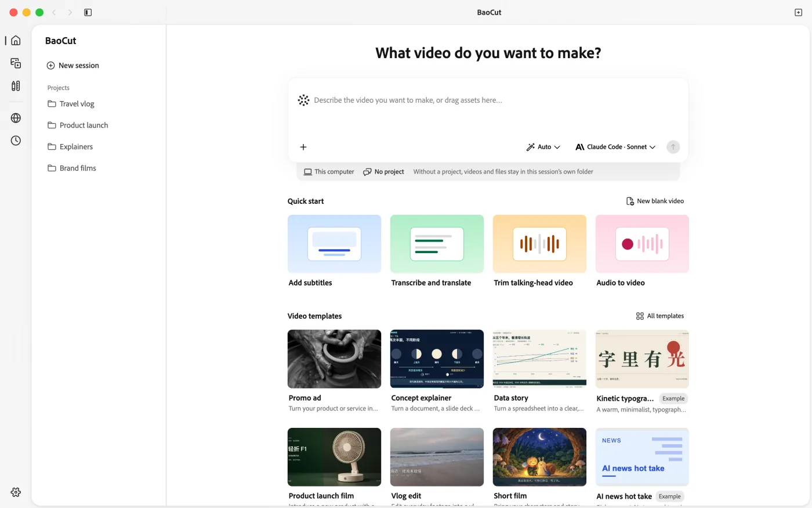The image size is (812, 508).
Task: Click the back navigation arrow
Action: click(x=55, y=12)
